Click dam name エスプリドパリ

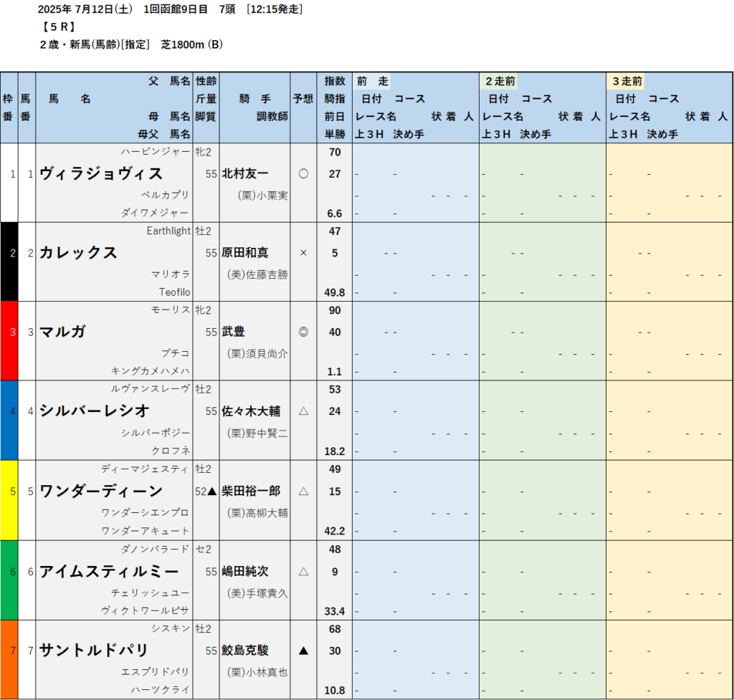pos(156,671)
